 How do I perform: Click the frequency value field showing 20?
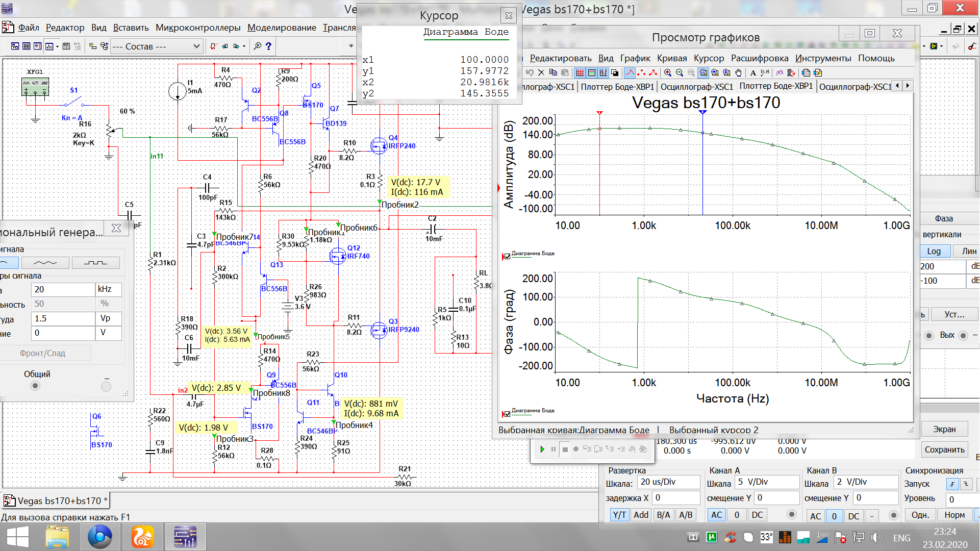point(63,289)
